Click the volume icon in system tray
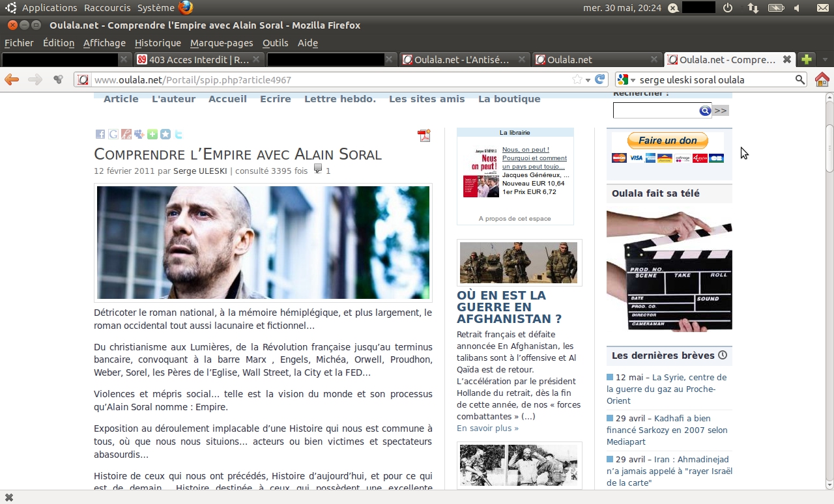834x504 pixels. coord(797,8)
